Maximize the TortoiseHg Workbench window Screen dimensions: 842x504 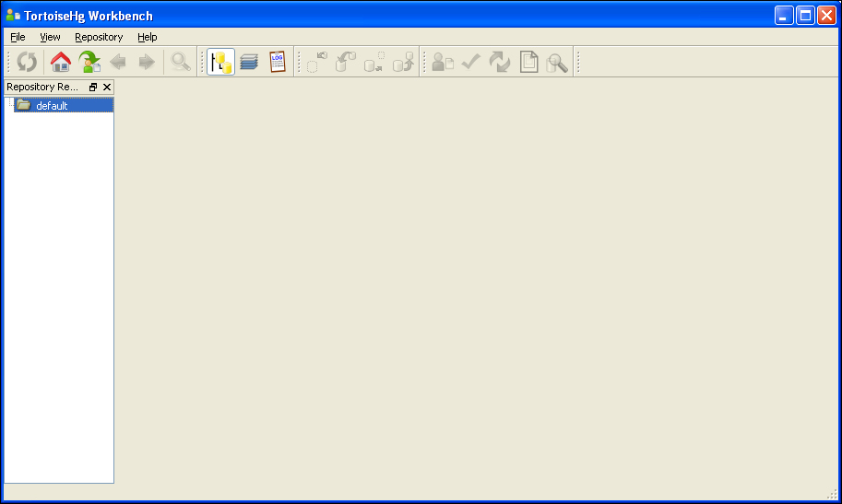[805, 16]
